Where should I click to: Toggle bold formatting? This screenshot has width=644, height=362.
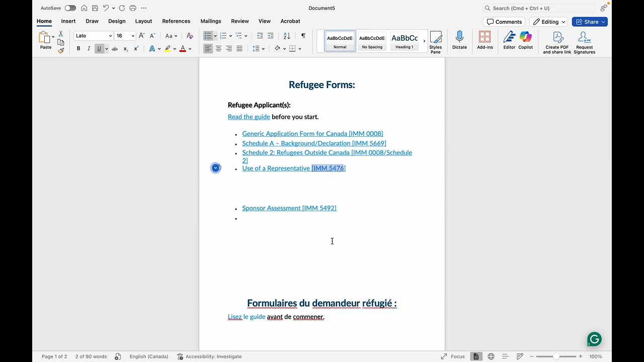point(78,49)
